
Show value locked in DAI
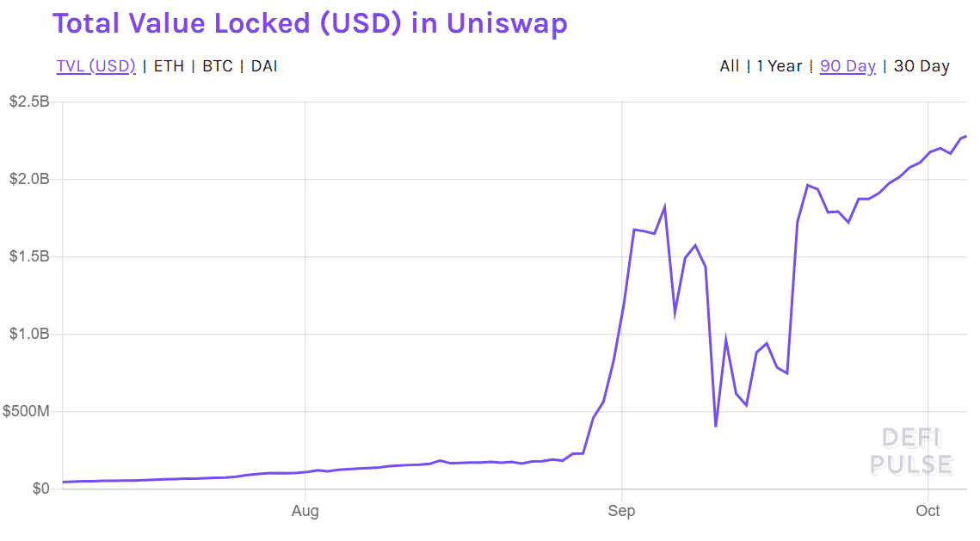pos(264,66)
